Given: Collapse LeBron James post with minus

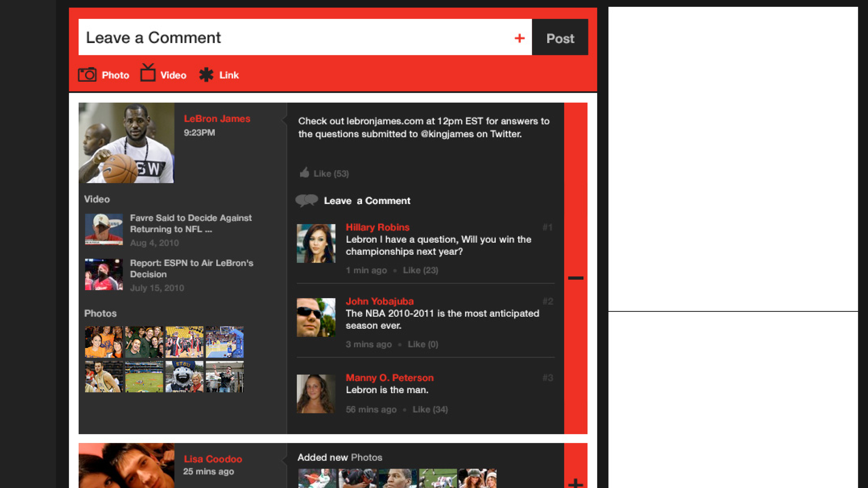Looking at the screenshot, I should (x=575, y=278).
